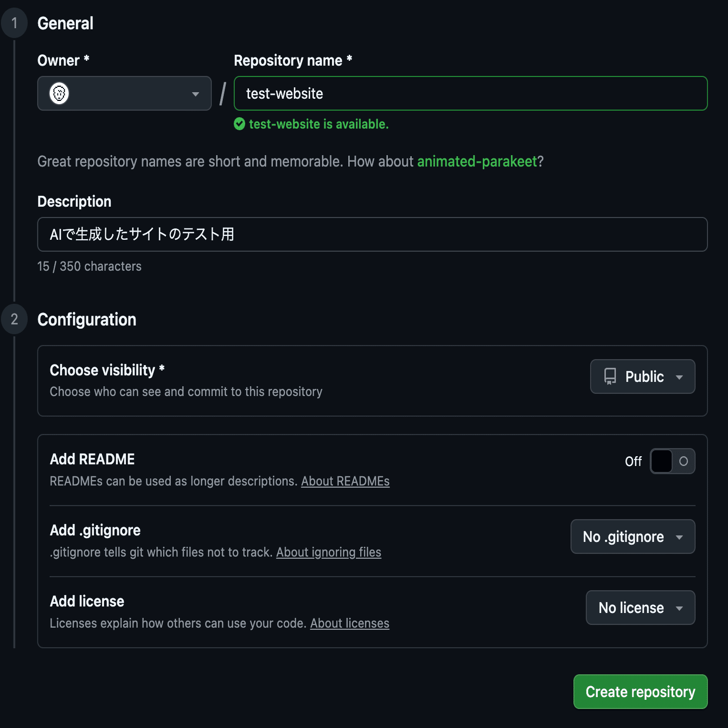Viewport: 728px width, 728px height.
Task: Click the step 2 Configuration number badge
Action: click(15, 319)
